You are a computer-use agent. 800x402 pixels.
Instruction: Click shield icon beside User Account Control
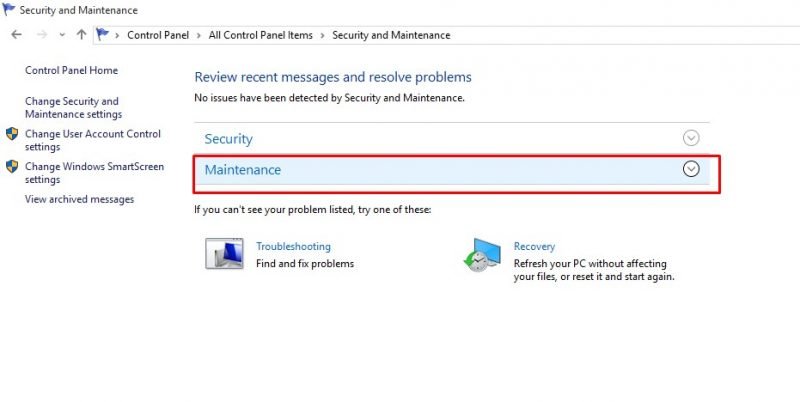click(x=12, y=134)
